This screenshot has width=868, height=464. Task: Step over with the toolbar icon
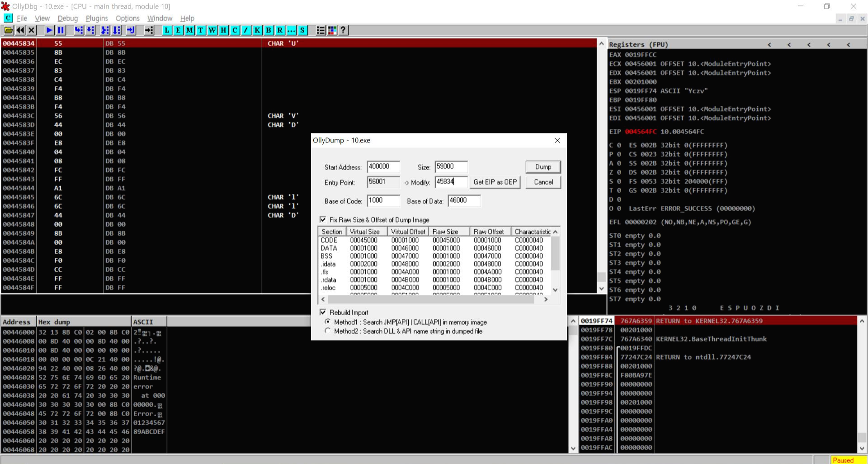(x=90, y=30)
